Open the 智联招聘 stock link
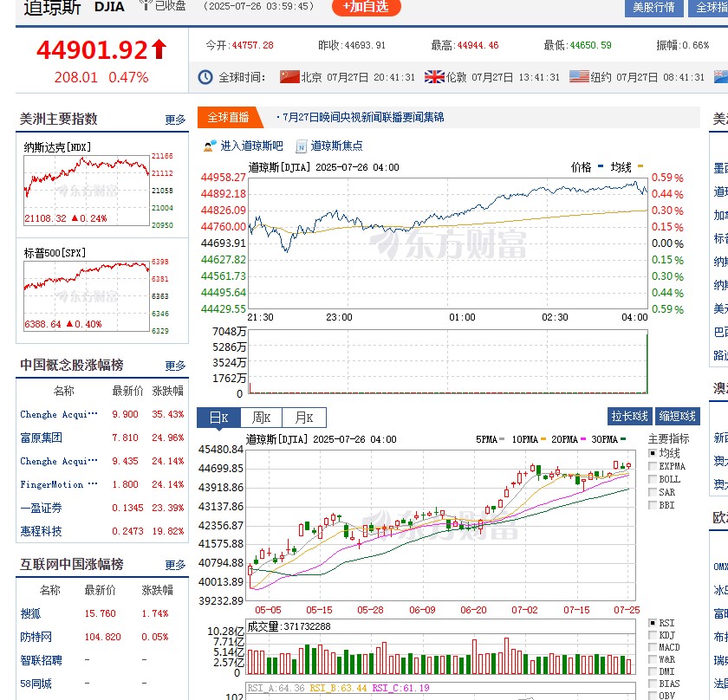This screenshot has height=700, width=728. pos(41,660)
